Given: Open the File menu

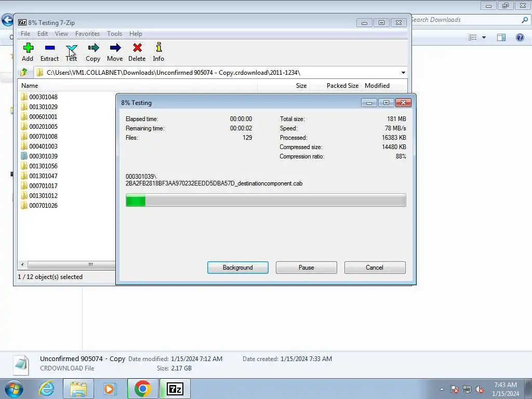Looking at the screenshot, I should click(25, 34).
